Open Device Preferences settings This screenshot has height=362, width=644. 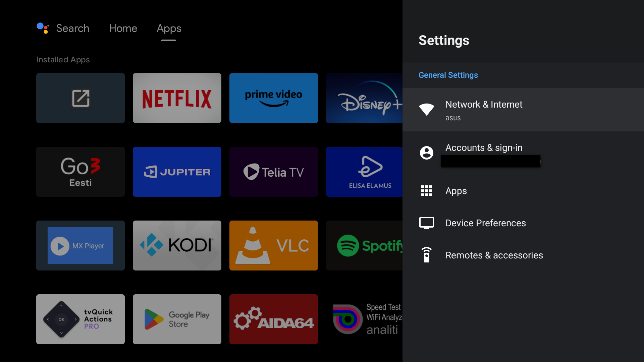coord(523,223)
